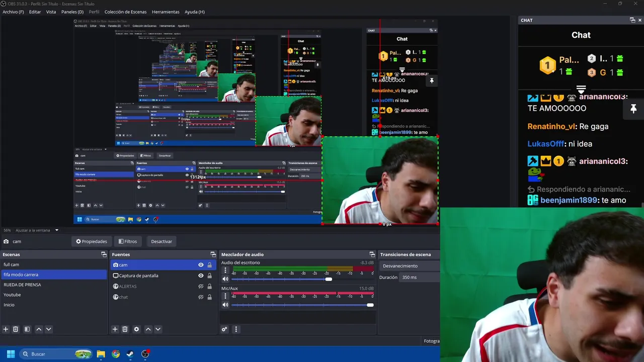Move scene up in Escenas list

[39, 329]
